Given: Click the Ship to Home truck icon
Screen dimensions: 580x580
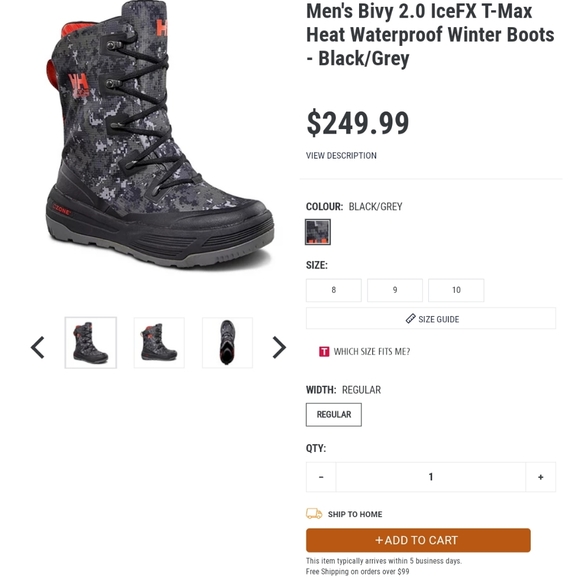Looking at the screenshot, I should [314, 514].
